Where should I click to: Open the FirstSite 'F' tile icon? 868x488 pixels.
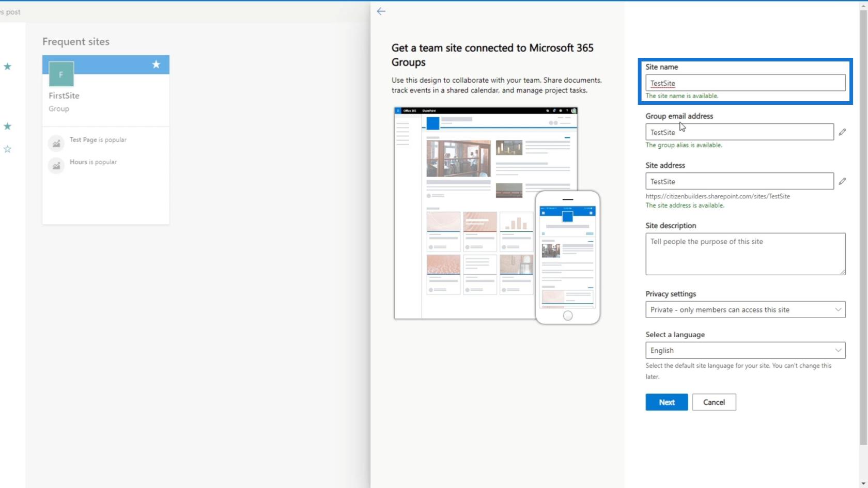(61, 74)
